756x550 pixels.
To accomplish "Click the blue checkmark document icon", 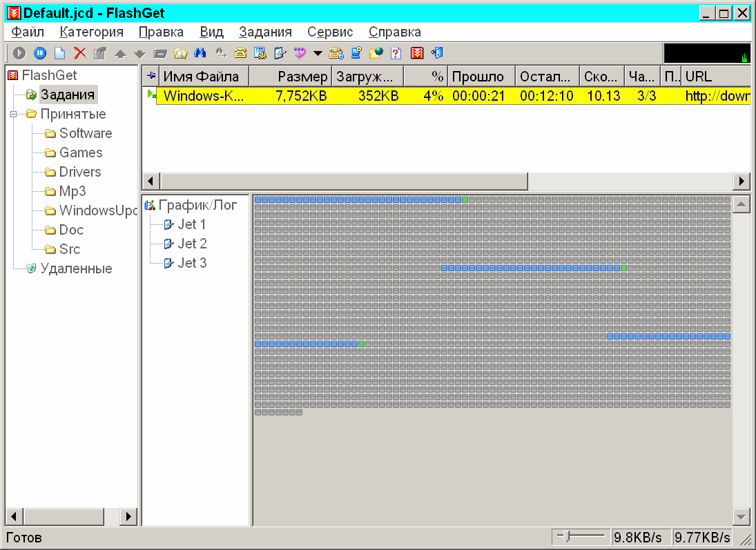I will 280,53.
